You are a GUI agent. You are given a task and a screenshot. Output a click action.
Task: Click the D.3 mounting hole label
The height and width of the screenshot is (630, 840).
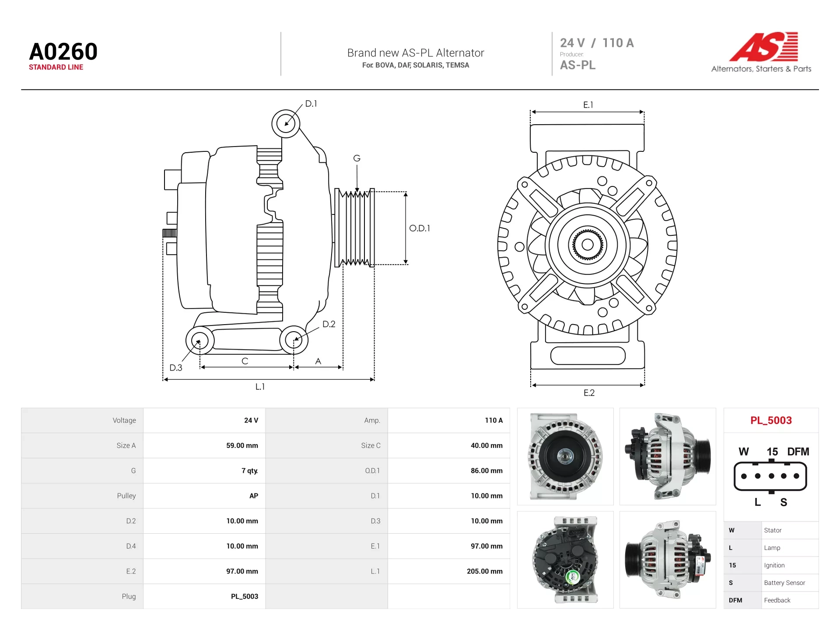[x=176, y=368]
